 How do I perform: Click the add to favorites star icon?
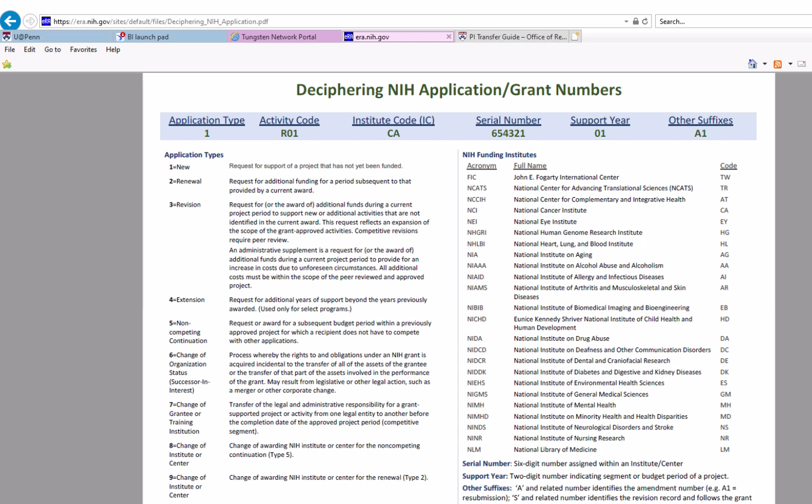tap(7, 64)
